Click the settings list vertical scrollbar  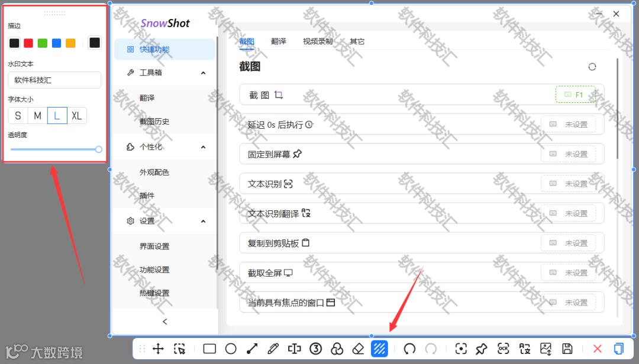point(618,108)
